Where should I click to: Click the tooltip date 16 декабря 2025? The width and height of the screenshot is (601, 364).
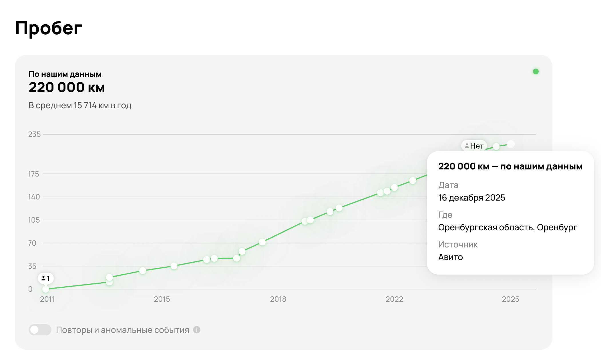471,197
